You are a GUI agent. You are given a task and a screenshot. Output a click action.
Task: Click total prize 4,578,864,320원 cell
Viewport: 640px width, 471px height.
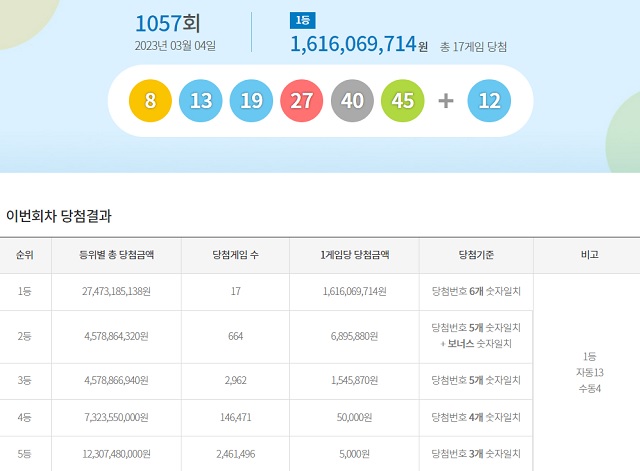tap(116, 336)
